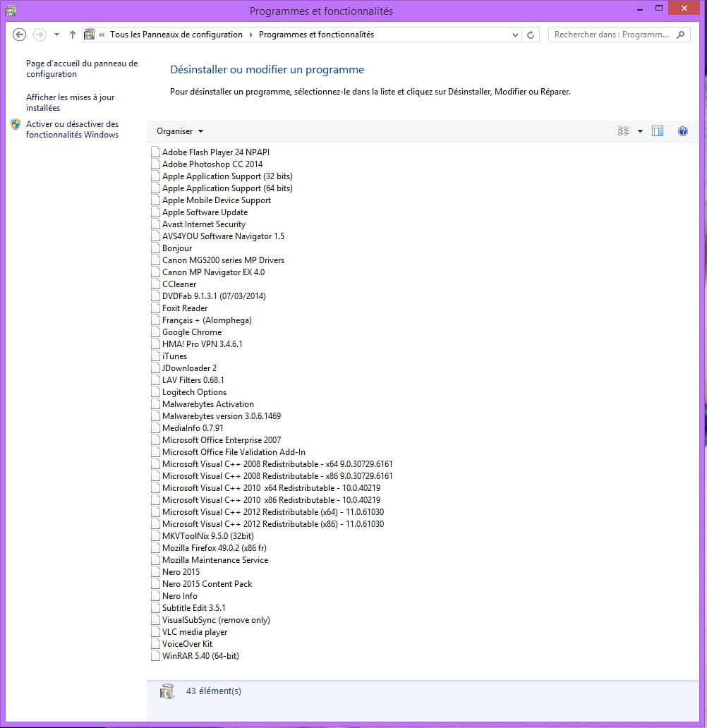Select Malwarebytes version 3.0.6.1469
Screen dimensions: 707x728
pyautogui.click(x=222, y=416)
